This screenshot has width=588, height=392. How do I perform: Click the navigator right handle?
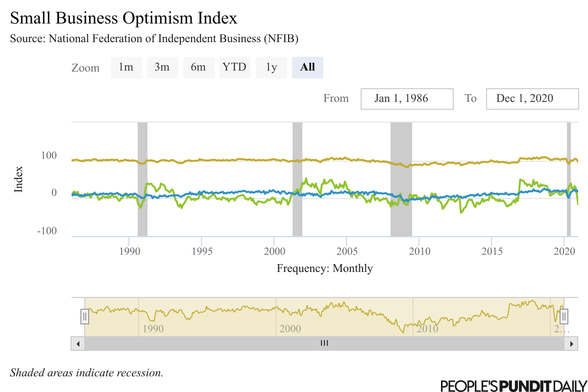[564, 316]
